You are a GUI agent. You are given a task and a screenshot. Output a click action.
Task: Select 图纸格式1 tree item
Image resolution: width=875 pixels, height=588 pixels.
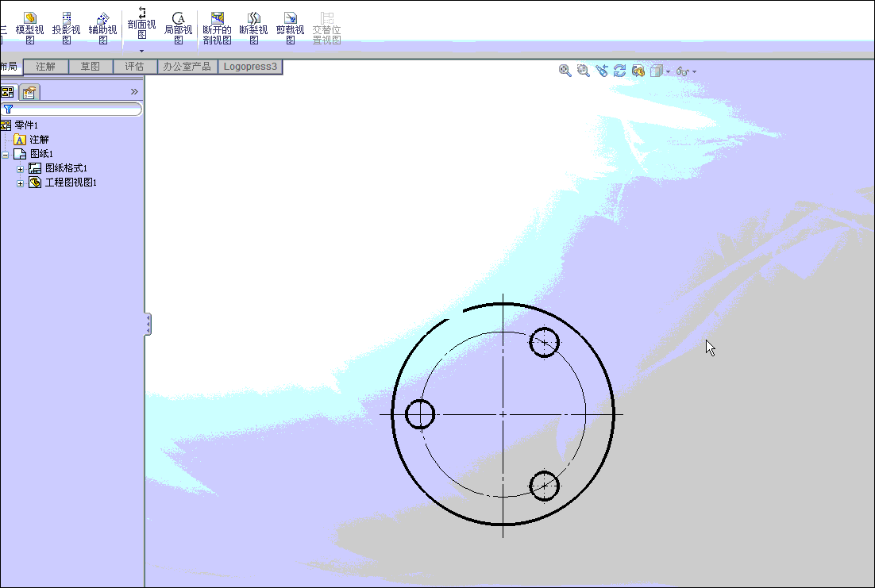tap(59, 168)
